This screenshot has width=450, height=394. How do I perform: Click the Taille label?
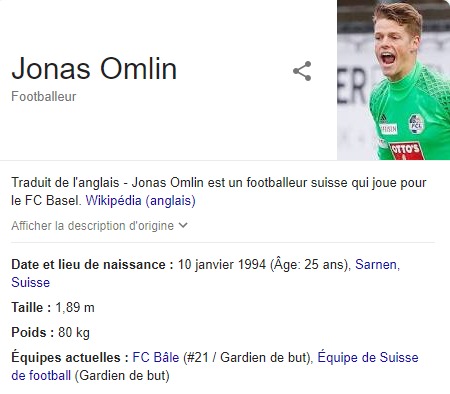pyautogui.click(x=31, y=307)
